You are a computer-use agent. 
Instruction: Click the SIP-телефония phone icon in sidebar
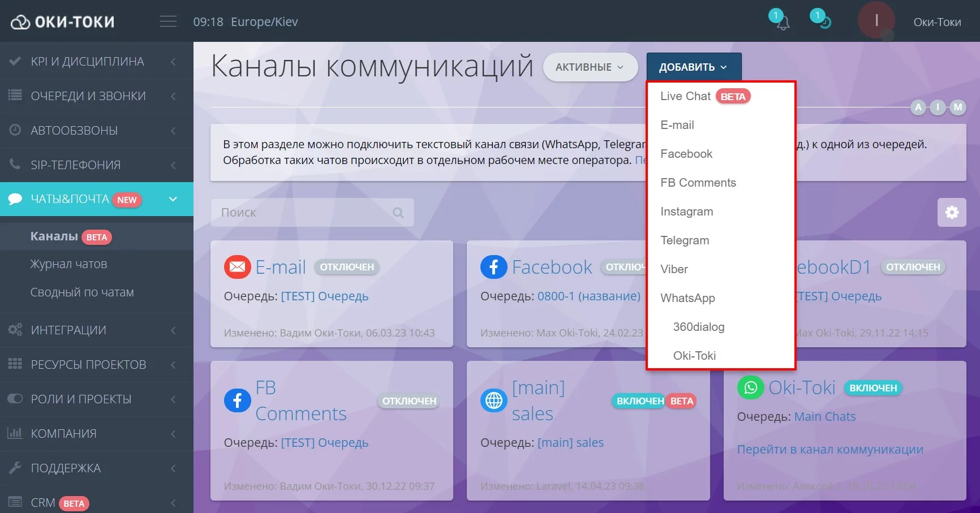tap(15, 165)
